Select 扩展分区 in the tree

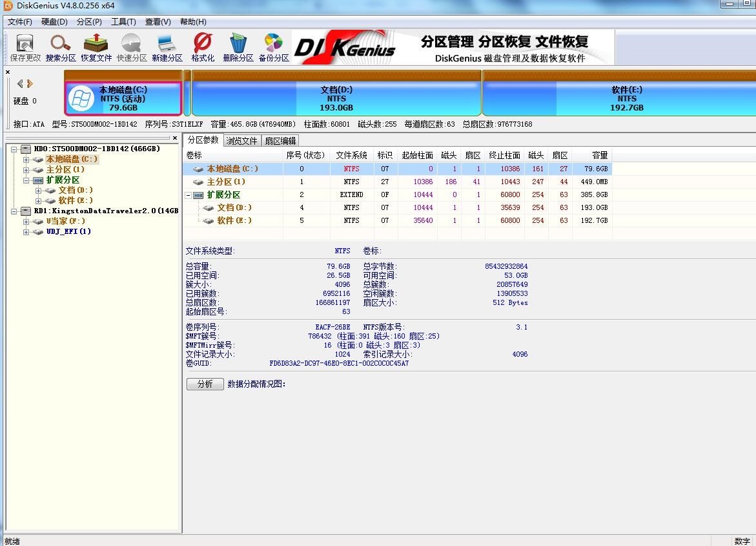tap(63, 180)
